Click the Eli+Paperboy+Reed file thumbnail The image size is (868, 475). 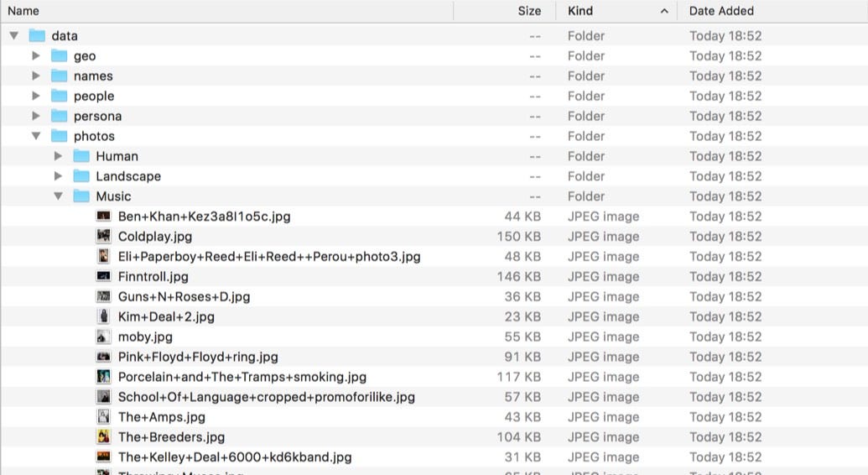coord(103,256)
